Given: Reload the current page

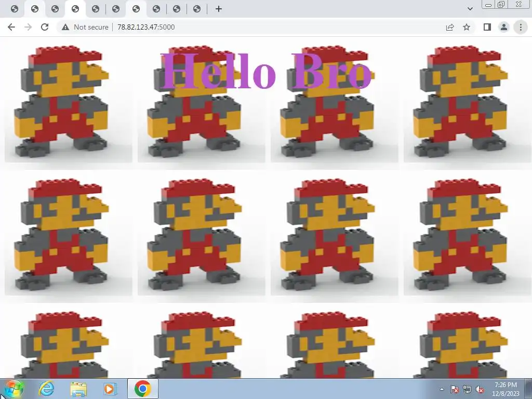Looking at the screenshot, I should pos(45,27).
